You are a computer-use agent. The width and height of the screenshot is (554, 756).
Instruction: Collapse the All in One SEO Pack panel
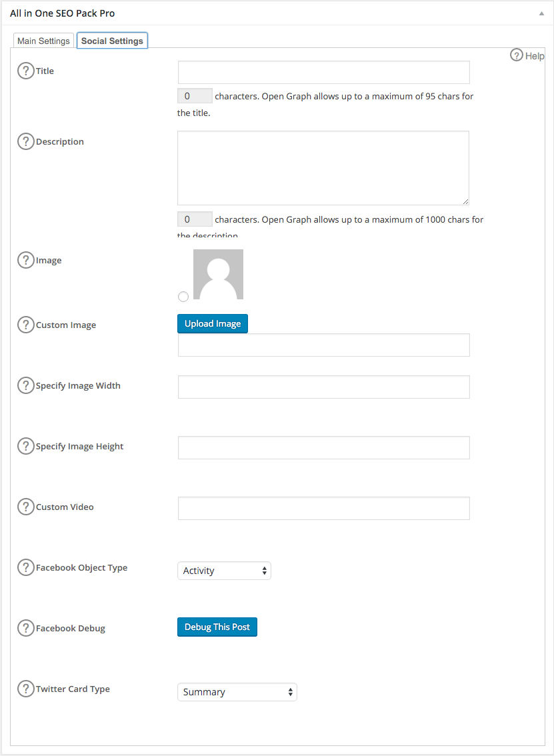[x=541, y=13]
